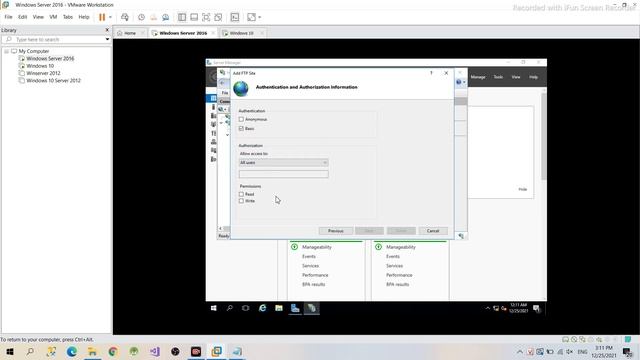
Task: Open the VMware View menu
Action: [x=38, y=17]
